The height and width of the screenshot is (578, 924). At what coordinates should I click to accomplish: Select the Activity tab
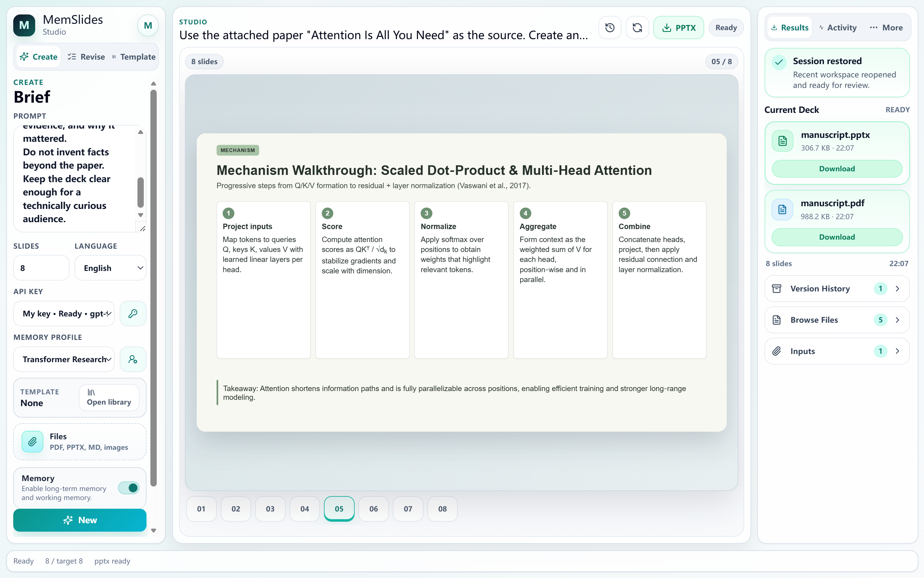838,27
